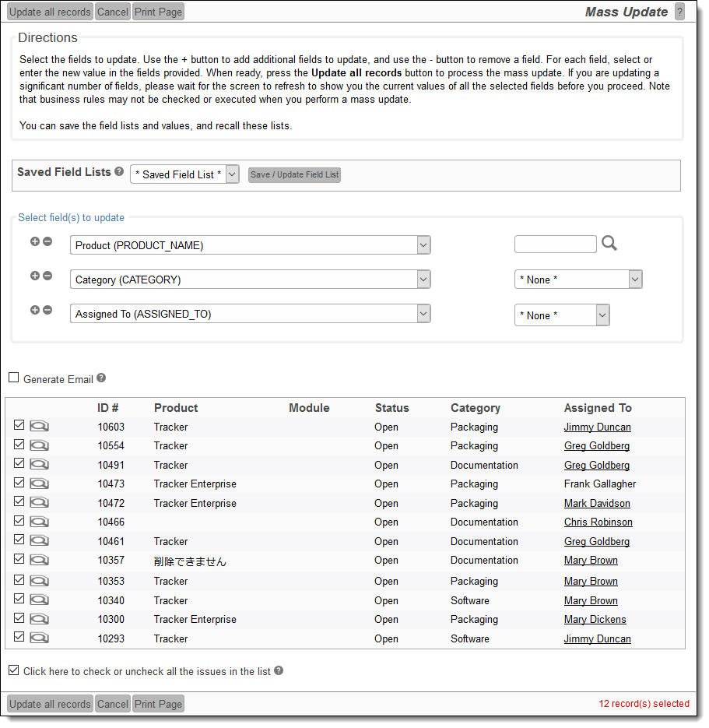The image size is (709, 728).
Task: Open Jimmy Duncan link for issue 10603
Action: pos(597,427)
